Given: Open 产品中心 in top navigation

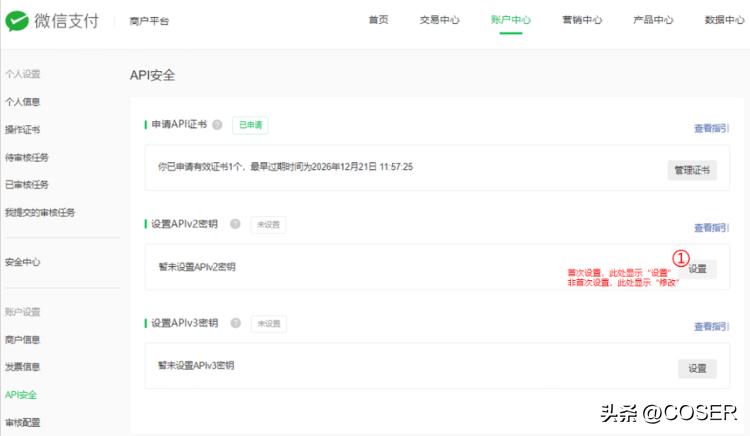Looking at the screenshot, I should 653,20.
